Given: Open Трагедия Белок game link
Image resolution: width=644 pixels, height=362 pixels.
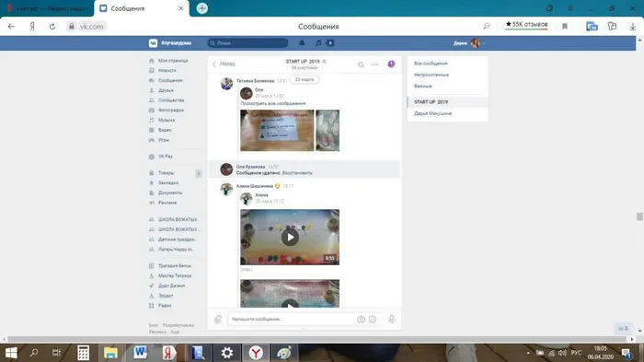Looking at the screenshot, I should (x=175, y=265).
